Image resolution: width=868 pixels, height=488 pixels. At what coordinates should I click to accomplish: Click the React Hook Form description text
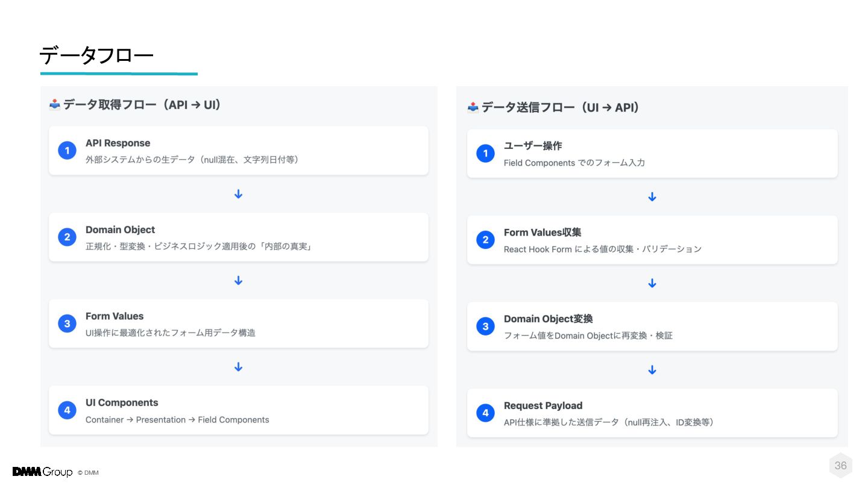click(x=603, y=249)
